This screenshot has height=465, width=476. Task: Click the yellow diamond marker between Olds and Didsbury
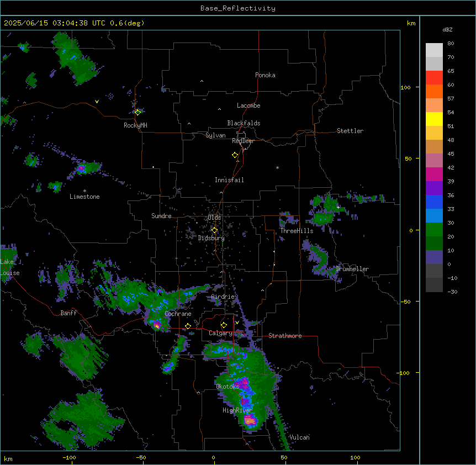click(214, 230)
